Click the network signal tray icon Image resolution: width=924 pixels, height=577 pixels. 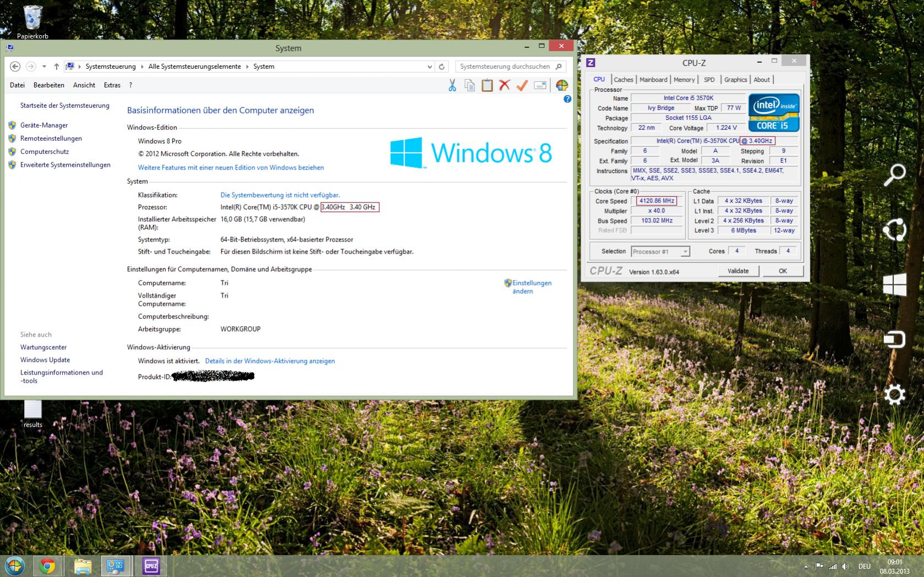tap(833, 566)
